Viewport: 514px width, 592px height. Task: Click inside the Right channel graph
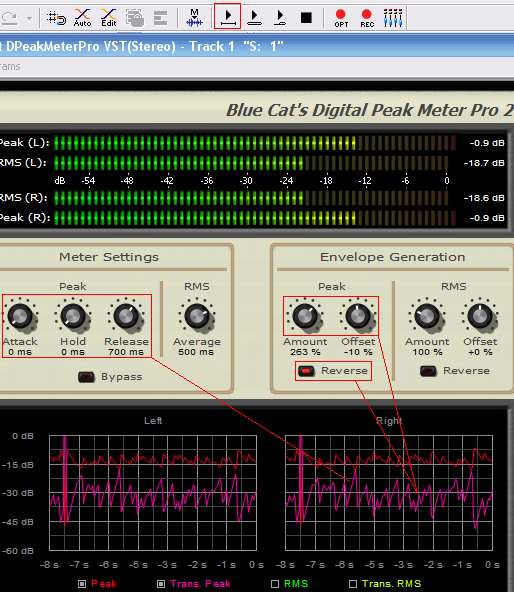pyautogui.click(x=389, y=493)
